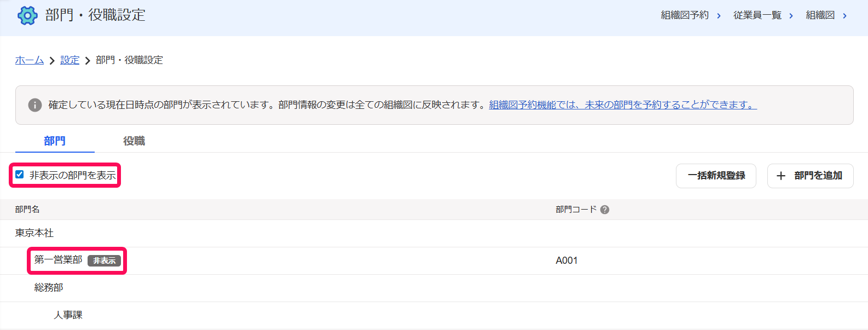Click the gear icon beside 部門・役職設定

27,15
